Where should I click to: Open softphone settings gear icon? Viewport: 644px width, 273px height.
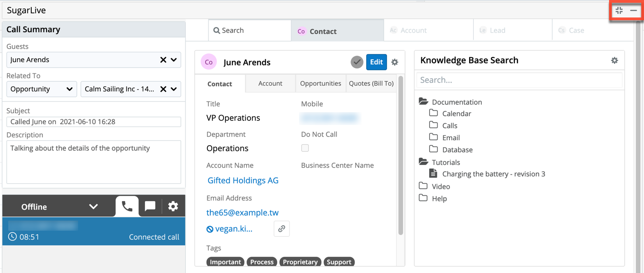(173, 206)
